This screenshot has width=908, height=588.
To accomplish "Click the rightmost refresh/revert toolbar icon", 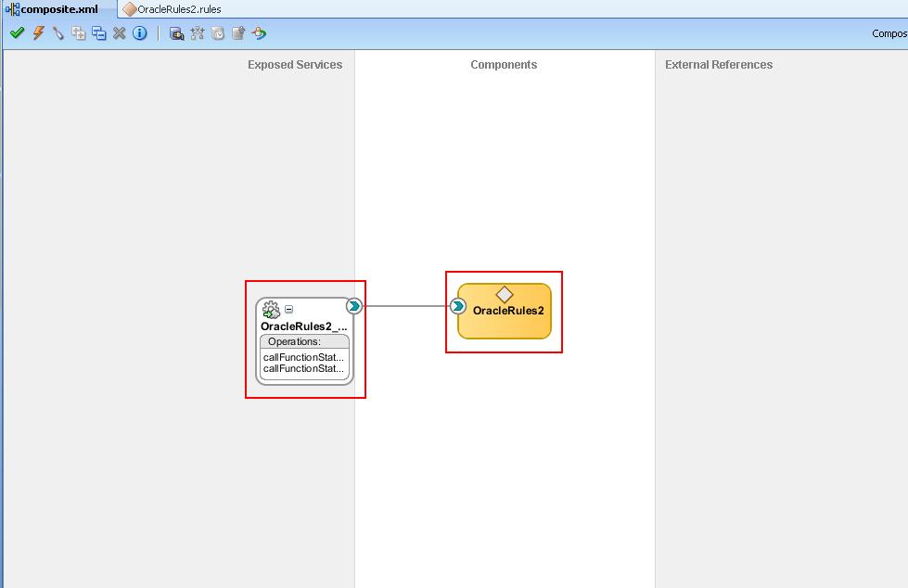I will pyautogui.click(x=259, y=32).
